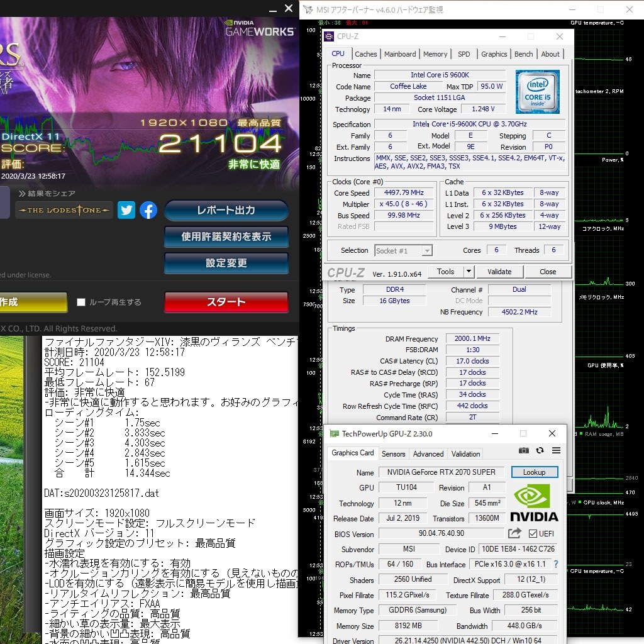Open the CPU-Z About tab
The width and height of the screenshot is (644, 644).
pos(550,54)
